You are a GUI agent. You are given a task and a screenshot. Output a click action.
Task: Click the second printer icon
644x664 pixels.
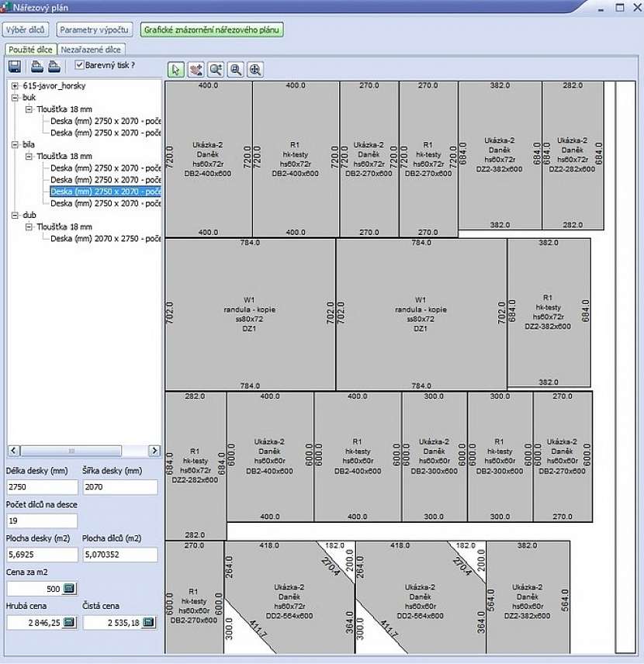[x=54, y=67]
